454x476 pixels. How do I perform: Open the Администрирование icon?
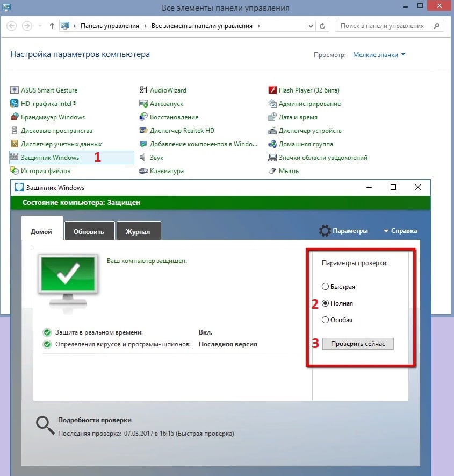[x=272, y=103]
